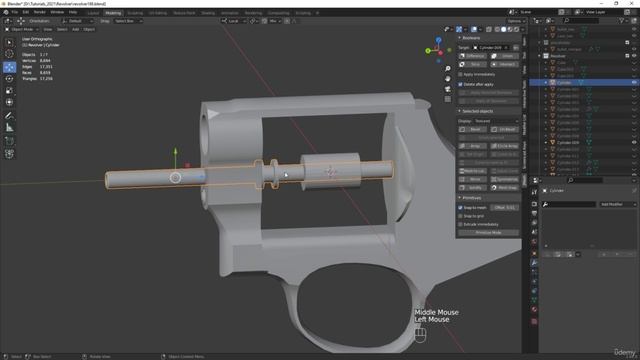Click the green Y axis on navigation gizmo
Viewport: 640px width, 360px height.
[428, 51]
